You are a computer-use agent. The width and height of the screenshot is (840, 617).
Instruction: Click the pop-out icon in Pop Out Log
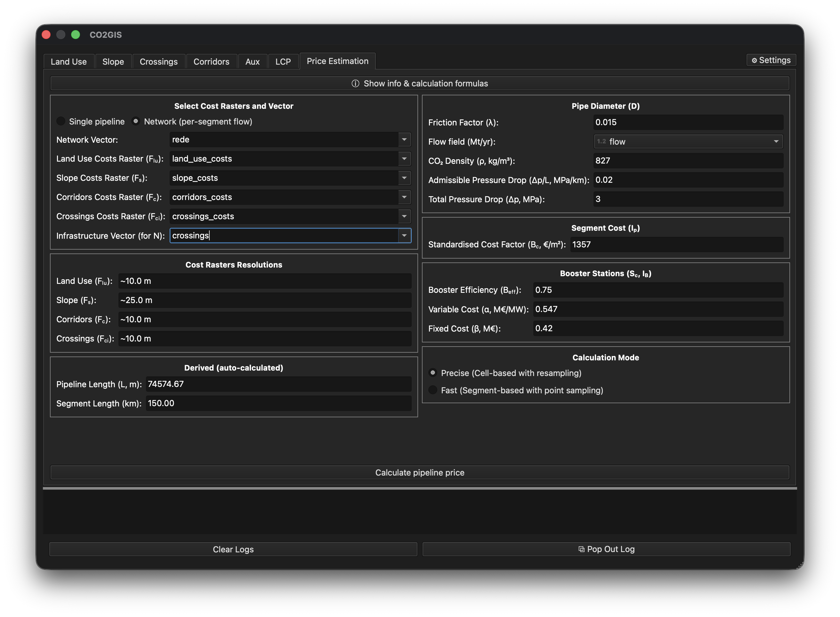[581, 549]
